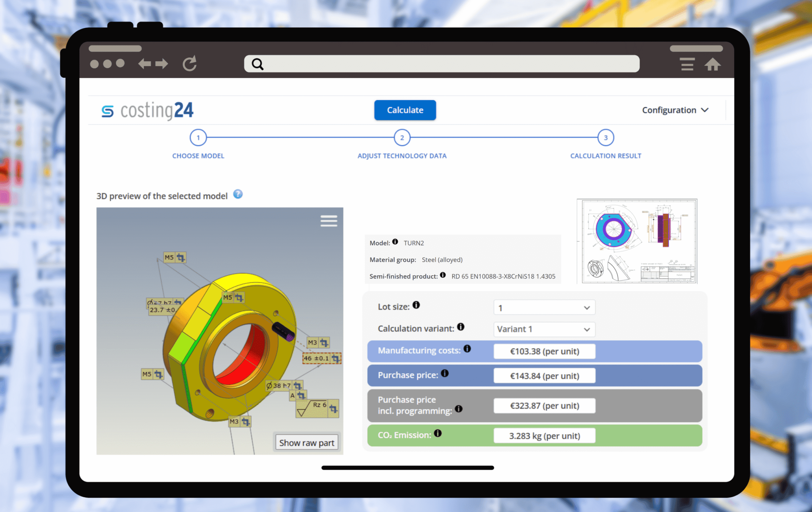The image size is (812, 512).
Task: Click Show raw part button
Action: coord(306,442)
